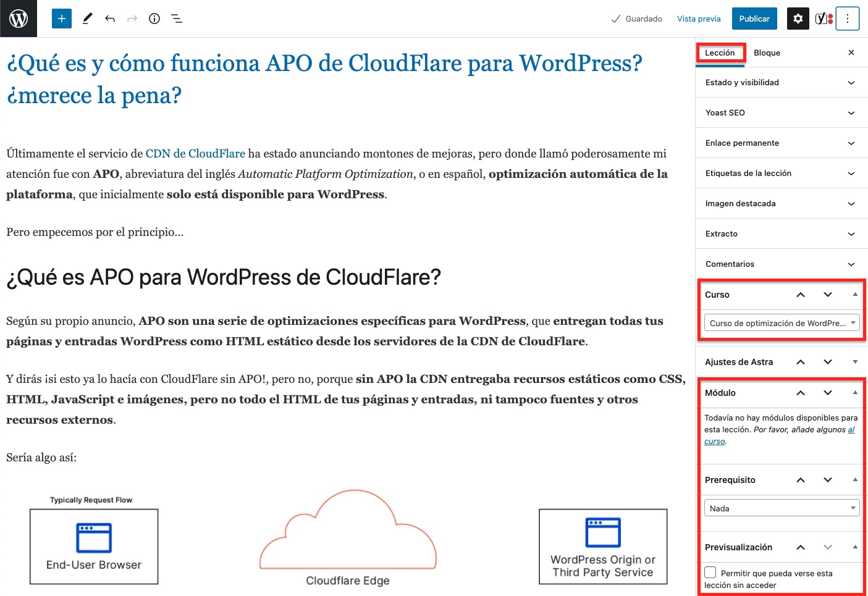This screenshot has height=596, width=868.
Task: Undo the last change
Action: [x=110, y=19]
